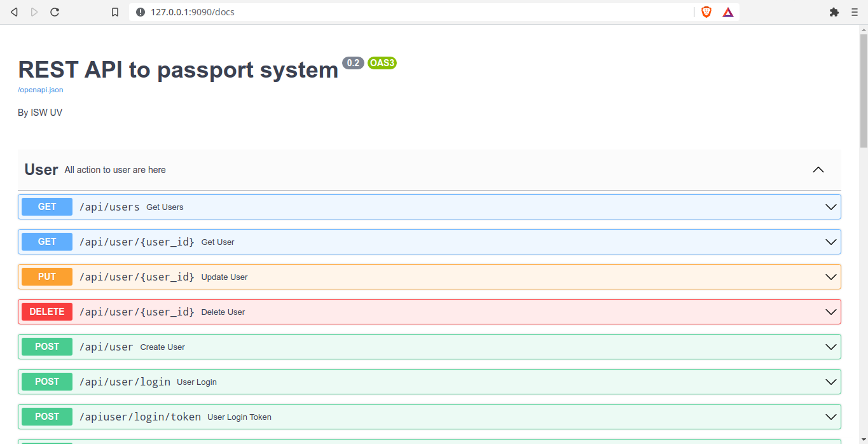Click the extensions puzzle piece icon
Image resolution: width=868 pixels, height=444 pixels.
834,11
